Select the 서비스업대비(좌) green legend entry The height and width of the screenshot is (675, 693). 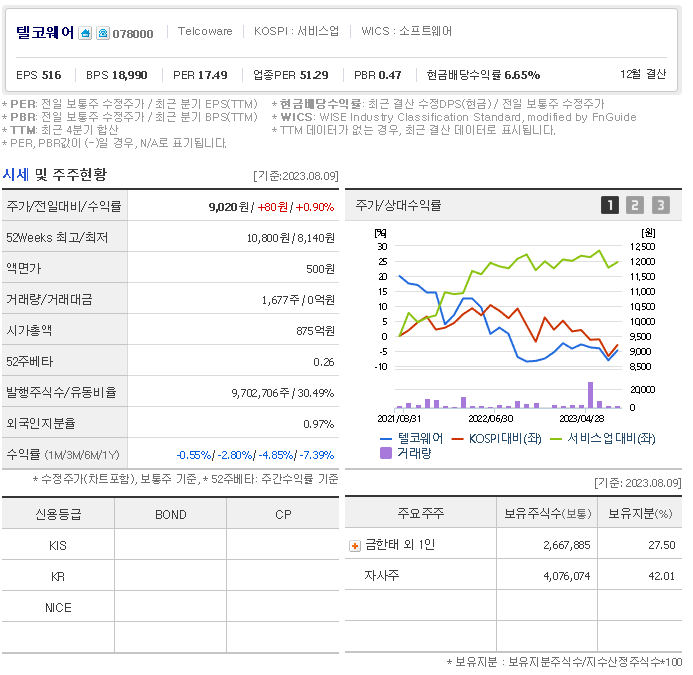[x=602, y=438]
